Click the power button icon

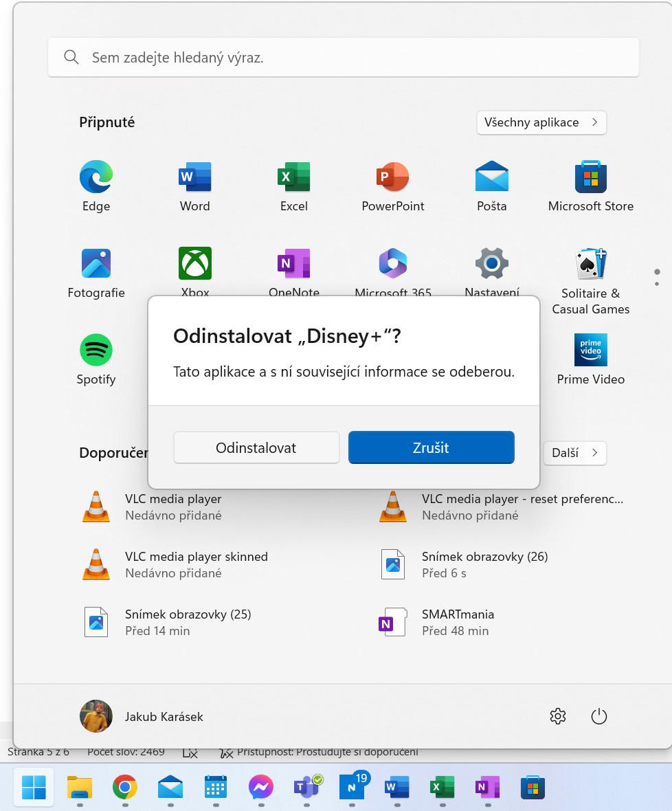click(598, 716)
